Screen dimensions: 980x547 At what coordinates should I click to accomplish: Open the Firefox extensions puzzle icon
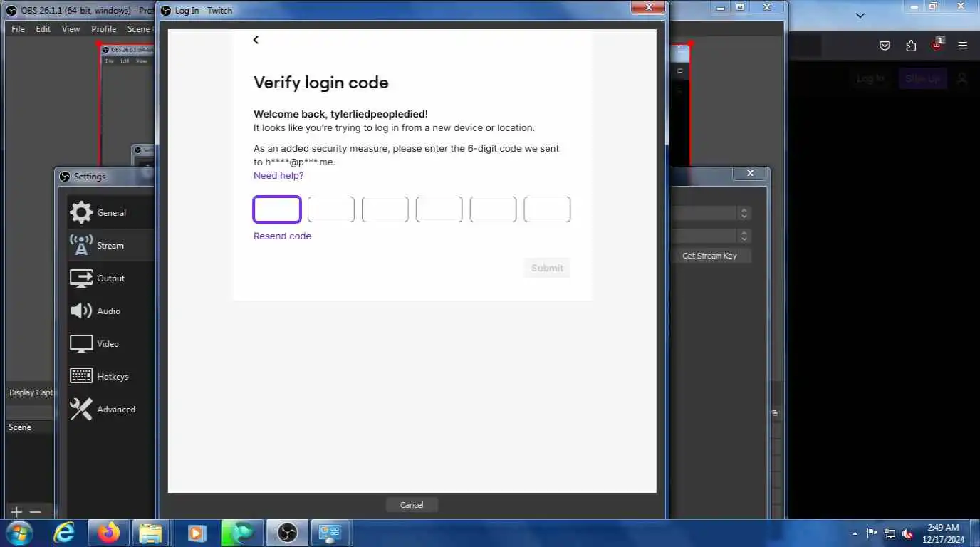pos(911,46)
